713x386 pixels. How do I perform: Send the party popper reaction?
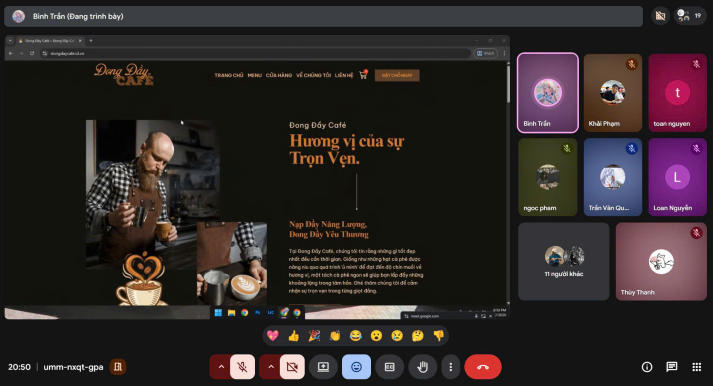click(x=314, y=336)
